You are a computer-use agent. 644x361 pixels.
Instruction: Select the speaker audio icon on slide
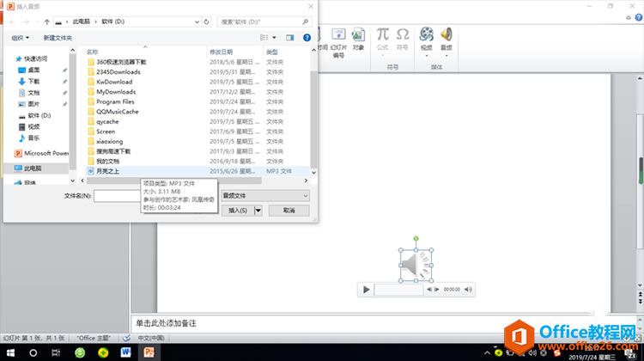(x=416, y=266)
